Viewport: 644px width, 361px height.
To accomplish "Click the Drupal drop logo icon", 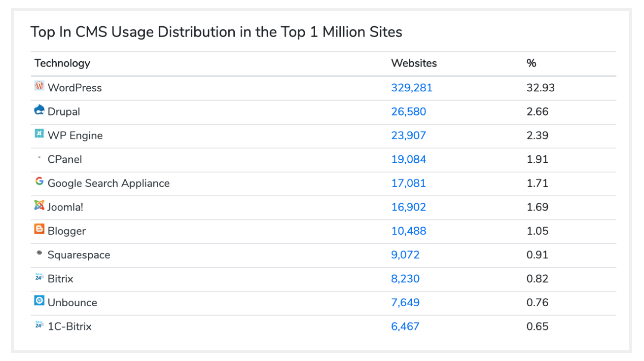I will (39, 110).
